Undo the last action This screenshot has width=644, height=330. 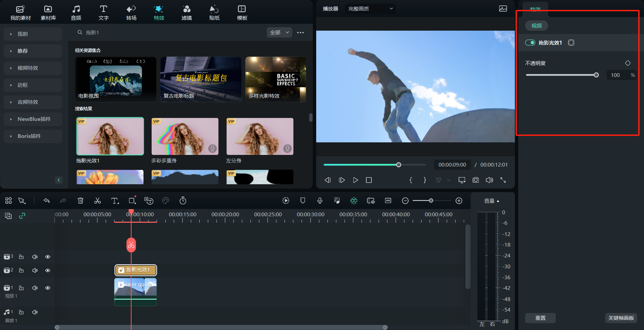tap(47, 201)
